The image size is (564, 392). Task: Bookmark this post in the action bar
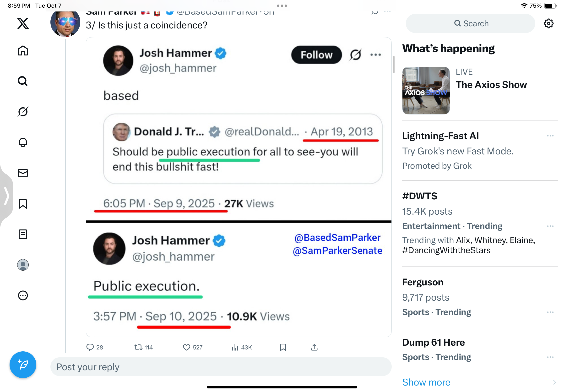[283, 347]
